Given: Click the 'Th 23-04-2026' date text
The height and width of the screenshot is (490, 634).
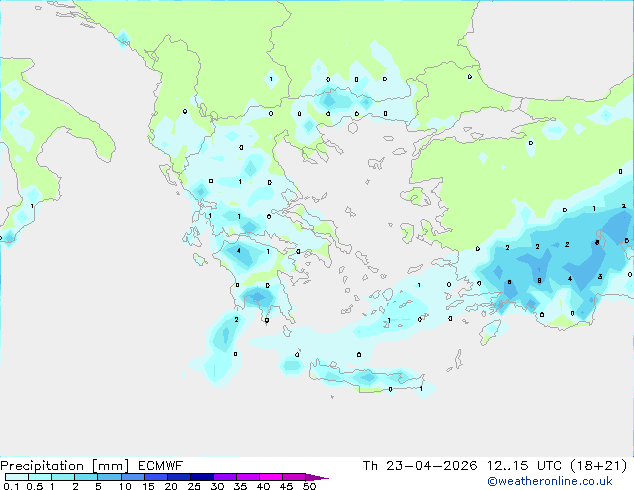Looking at the screenshot, I should pos(420,466).
